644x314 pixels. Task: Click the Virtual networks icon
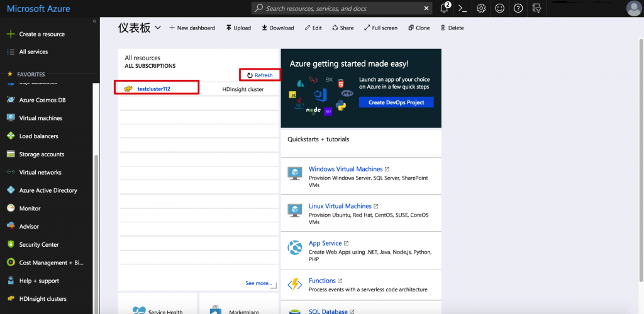[11, 172]
